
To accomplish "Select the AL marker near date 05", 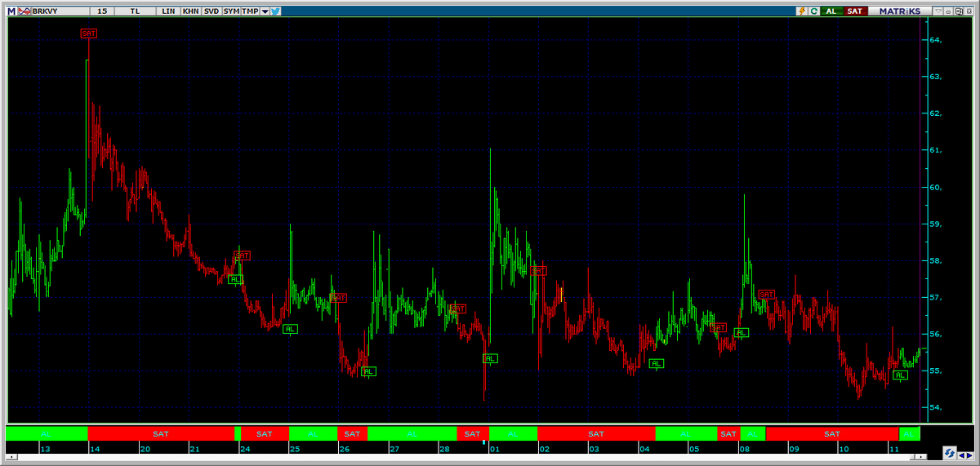I will [656, 364].
